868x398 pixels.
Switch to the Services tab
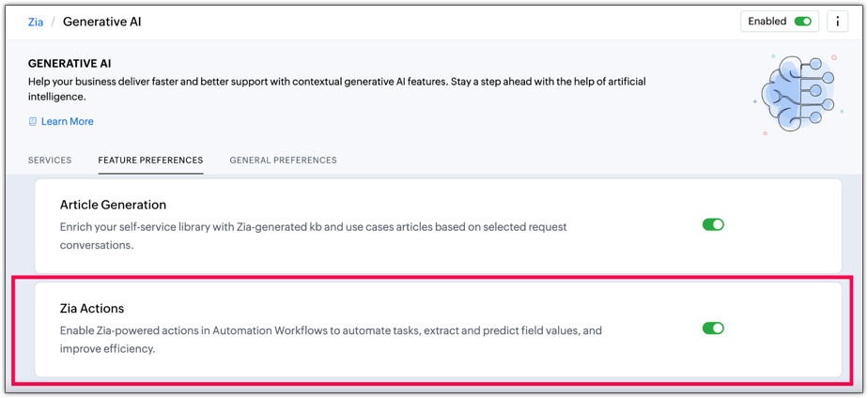tap(50, 161)
